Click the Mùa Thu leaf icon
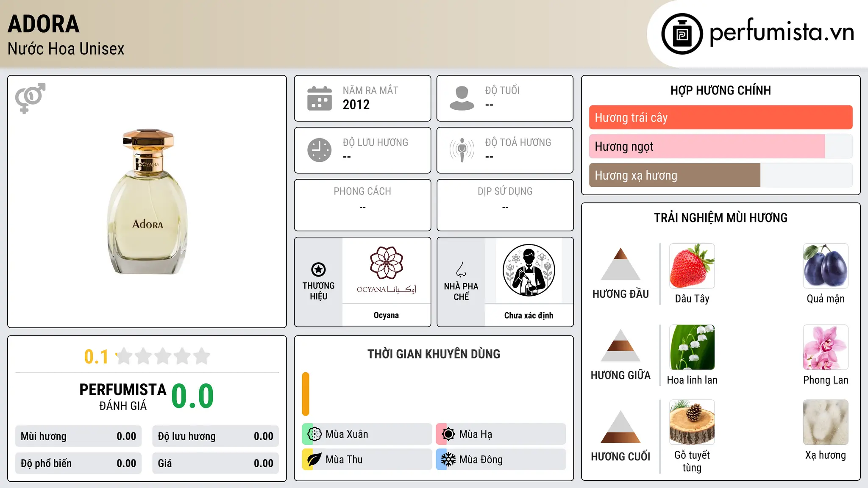Viewport: 868px width, 488px height. (x=314, y=460)
